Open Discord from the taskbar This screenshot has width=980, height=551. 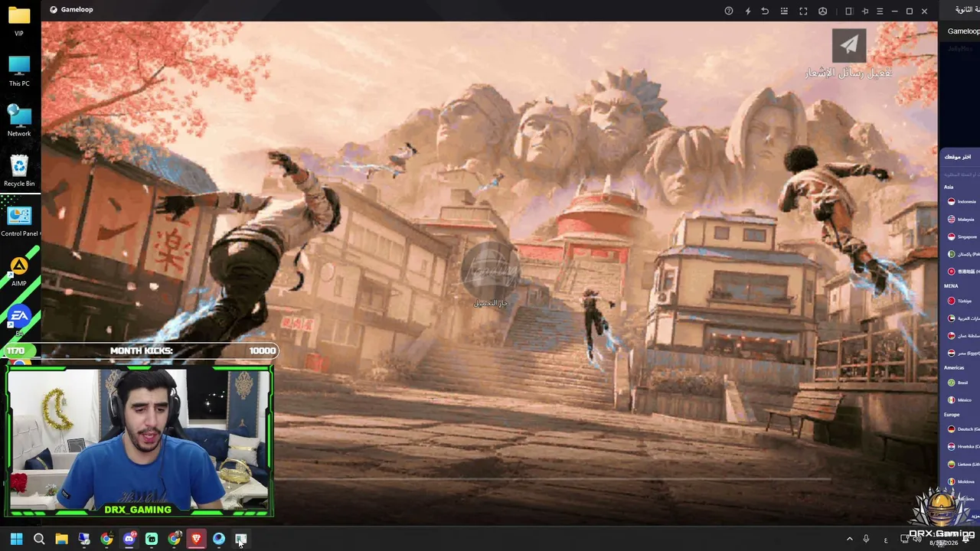point(129,540)
